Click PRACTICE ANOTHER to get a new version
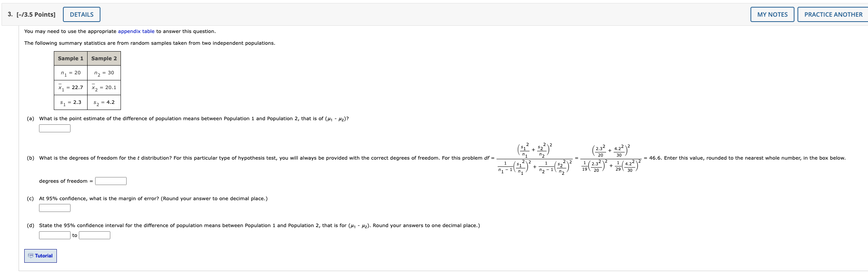The width and height of the screenshot is (868, 276). pyautogui.click(x=833, y=14)
